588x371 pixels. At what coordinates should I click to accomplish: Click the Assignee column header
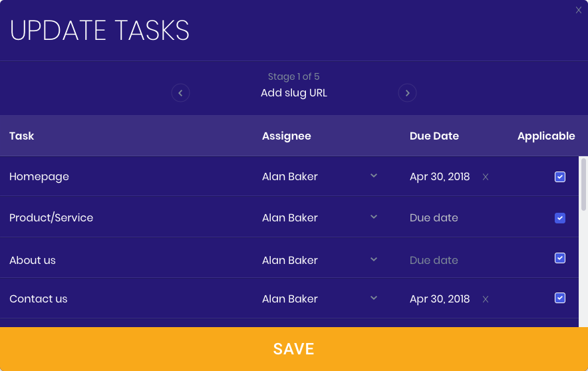(287, 136)
